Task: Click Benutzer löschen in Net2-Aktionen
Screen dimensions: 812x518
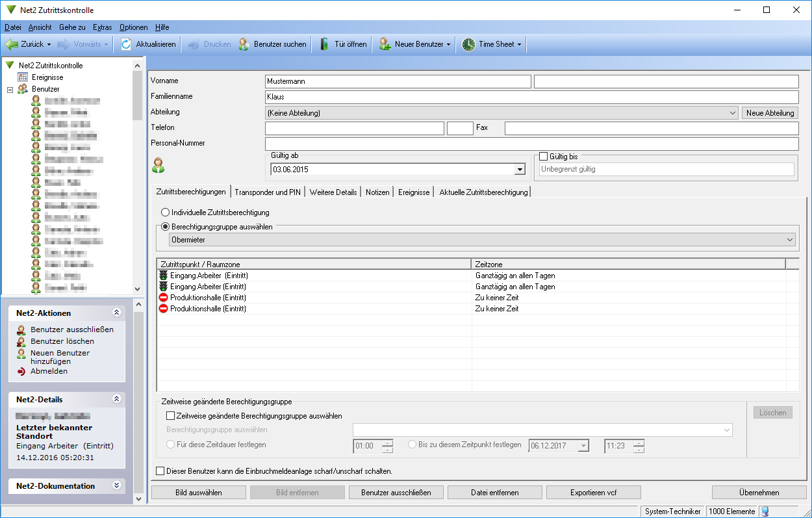Action: coord(62,341)
